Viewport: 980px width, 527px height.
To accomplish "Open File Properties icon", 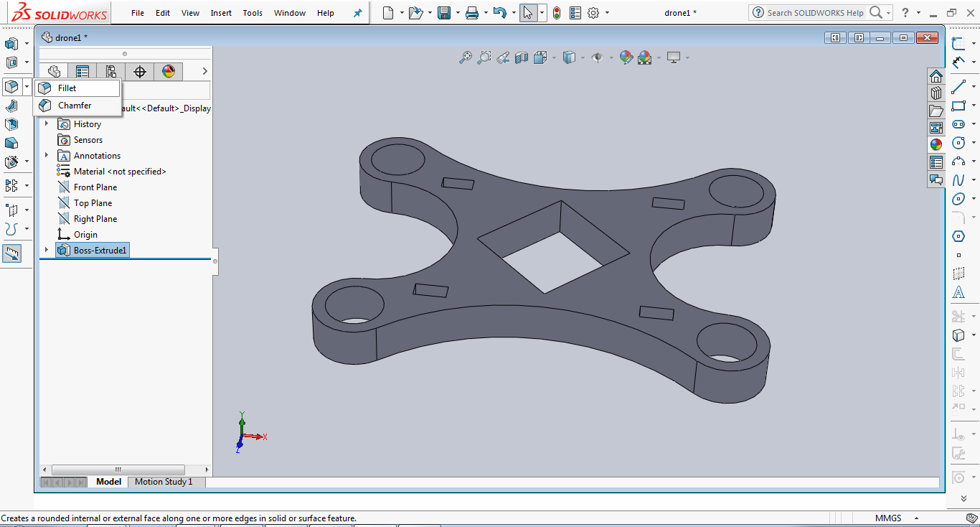I will click(575, 13).
